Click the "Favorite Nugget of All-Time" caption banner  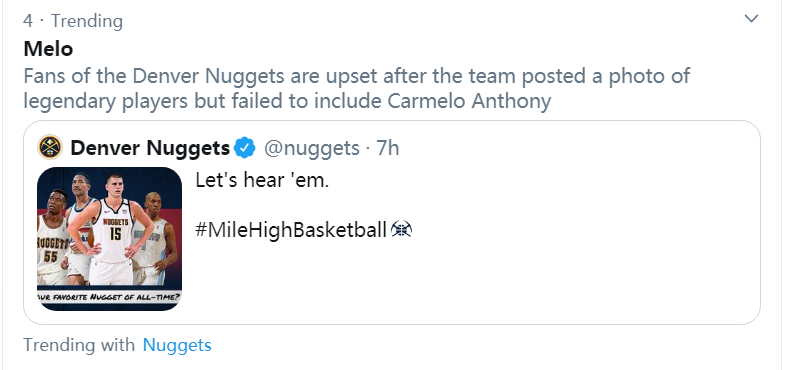coord(109,297)
